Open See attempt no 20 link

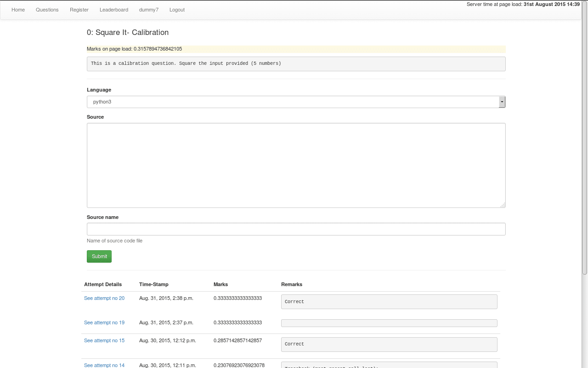(104, 298)
